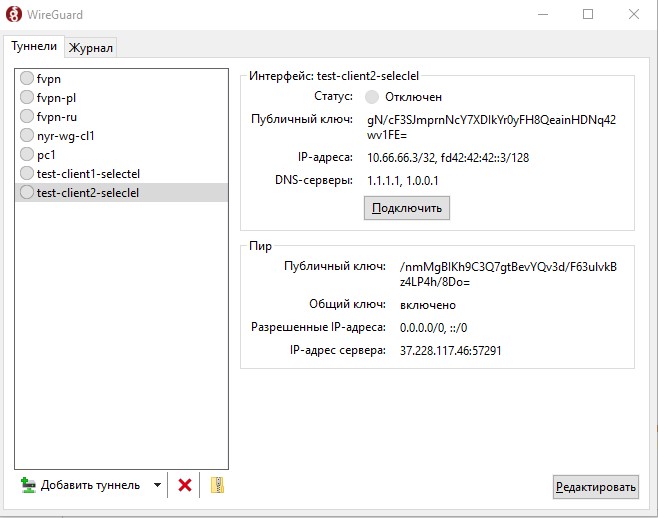Click the gray status indicator next to Отключен
Image resolution: width=658 pixels, height=518 pixels.
[x=372, y=97]
